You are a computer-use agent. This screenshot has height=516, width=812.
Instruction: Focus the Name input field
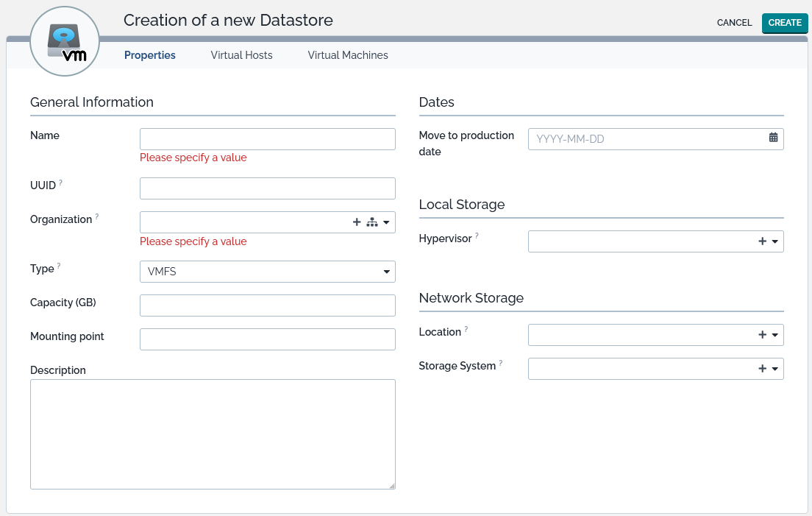point(267,139)
